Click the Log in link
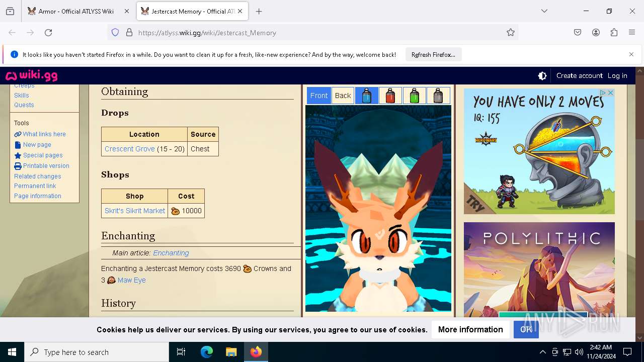 coord(617,75)
